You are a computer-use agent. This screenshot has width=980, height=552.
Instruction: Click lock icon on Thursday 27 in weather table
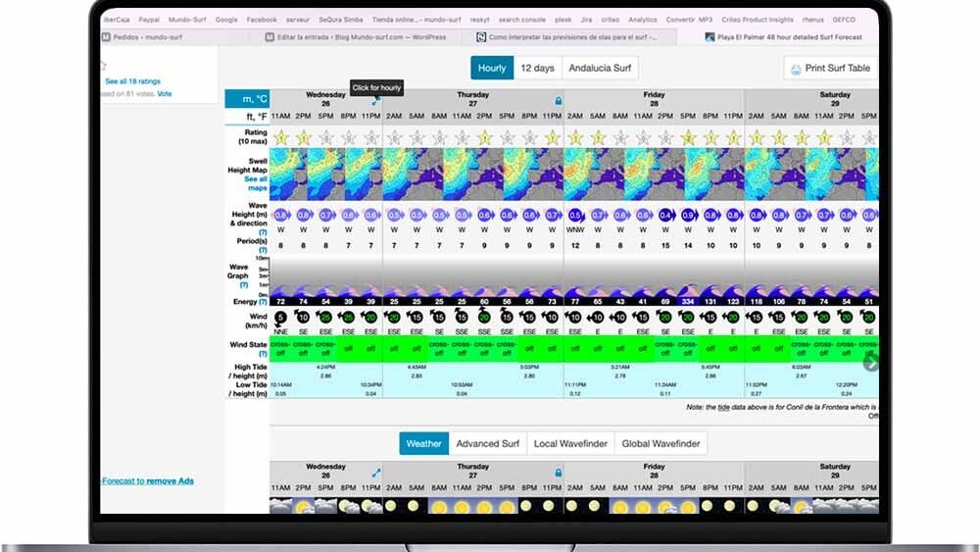click(x=559, y=474)
